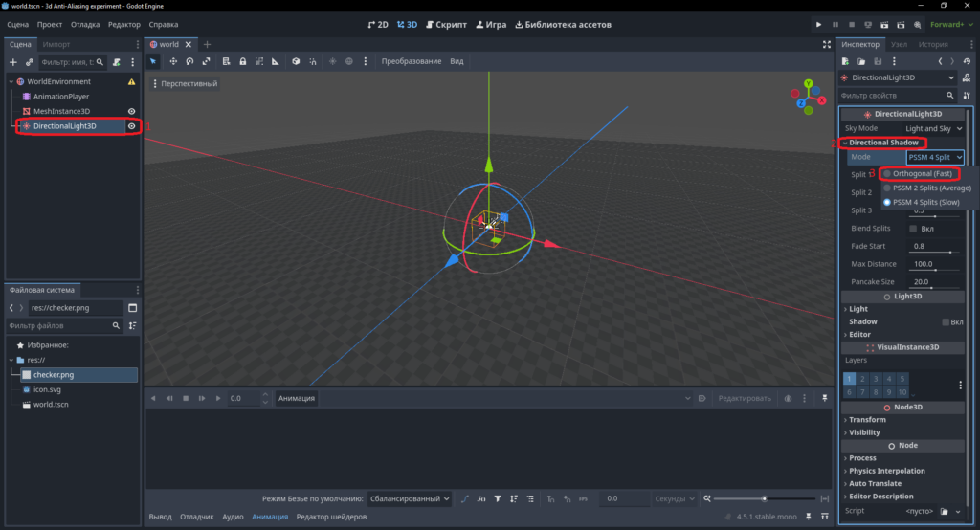Sort files in the FileSystem dock

tap(132, 325)
